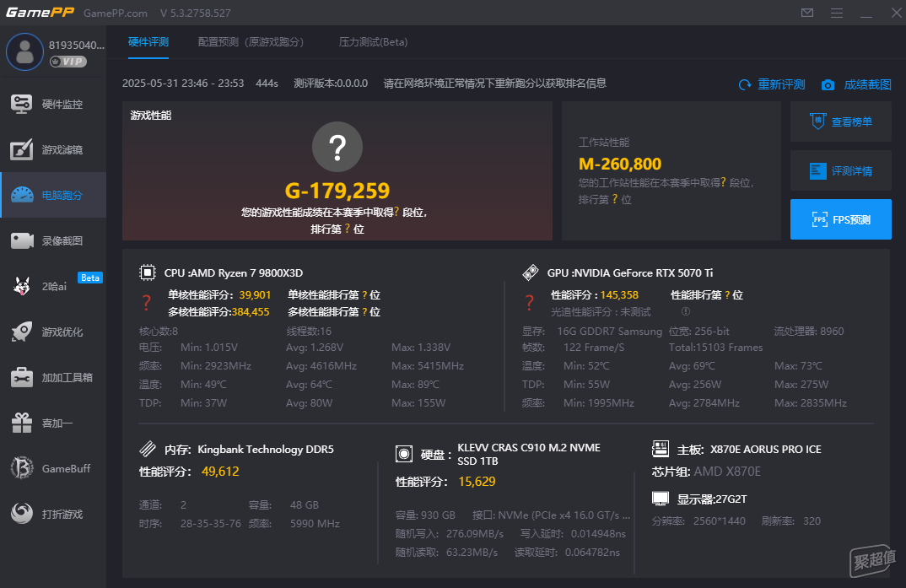The width and height of the screenshot is (906, 588).
Task: Click the multi-core score 384,455
Action: coord(251,312)
